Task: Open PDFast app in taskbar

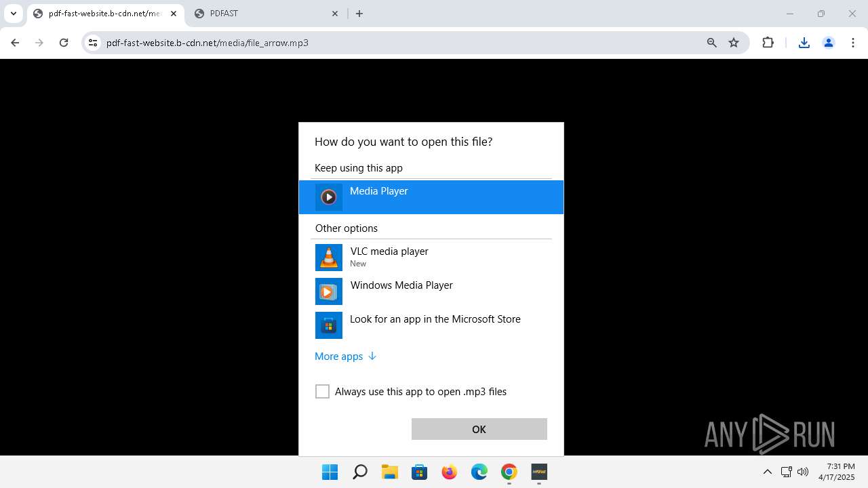Action: pyautogui.click(x=539, y=472)
